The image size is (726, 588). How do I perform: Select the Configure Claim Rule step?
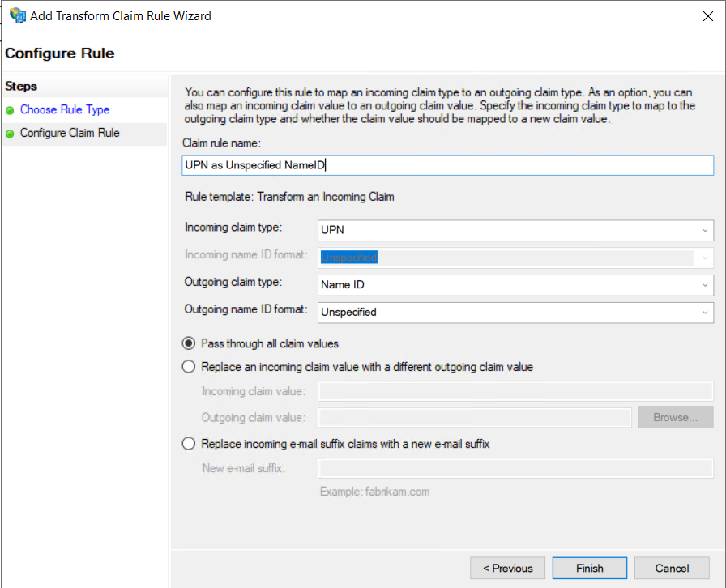click(70, 134)
